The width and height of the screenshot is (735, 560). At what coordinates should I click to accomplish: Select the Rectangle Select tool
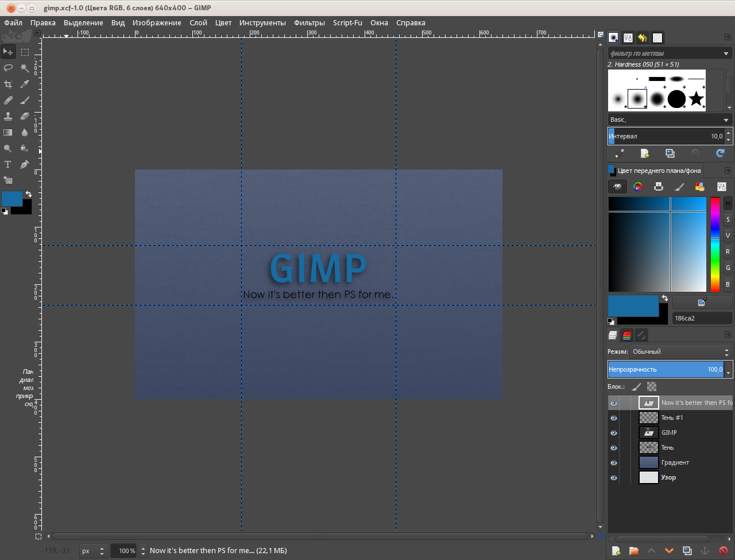[x=25, y=52]
